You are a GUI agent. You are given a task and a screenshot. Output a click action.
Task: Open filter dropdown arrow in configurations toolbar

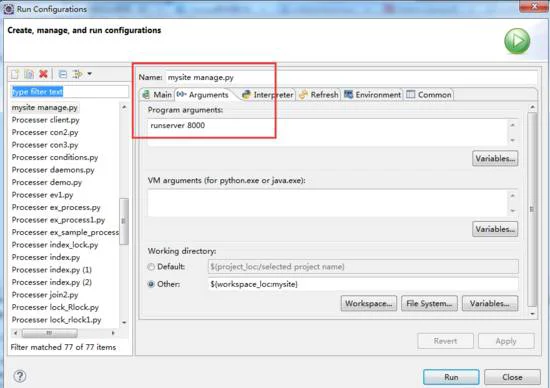click(90, 74)
